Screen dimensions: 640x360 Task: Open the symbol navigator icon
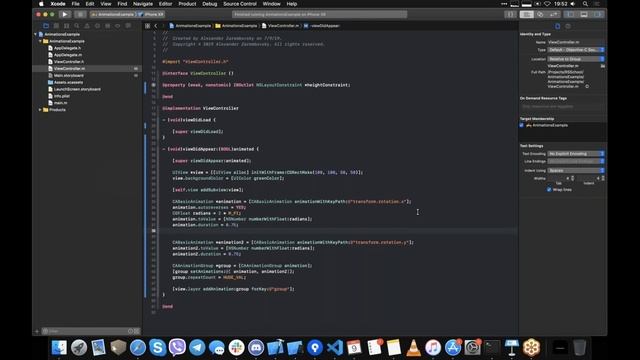tap(67, 26)
